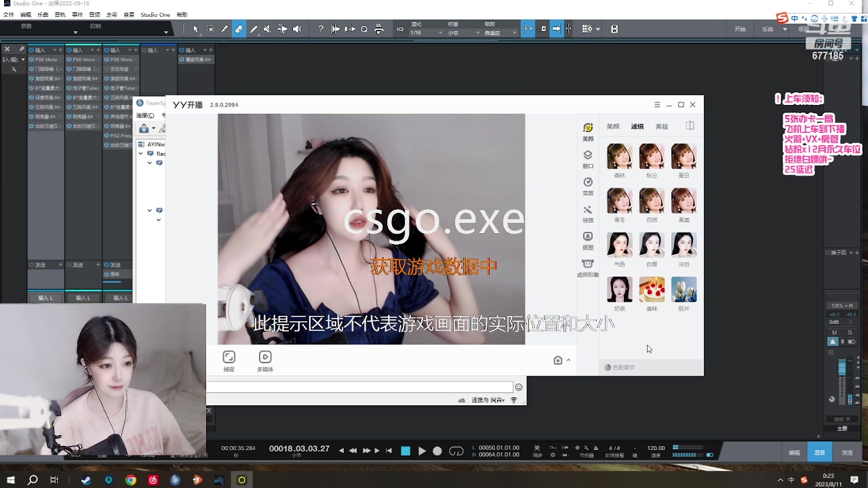The height and width of the screenshot is (488, 868).
Task: Open the 吸附 自适应 snap dropdown
Action: (x=500, y=33)
